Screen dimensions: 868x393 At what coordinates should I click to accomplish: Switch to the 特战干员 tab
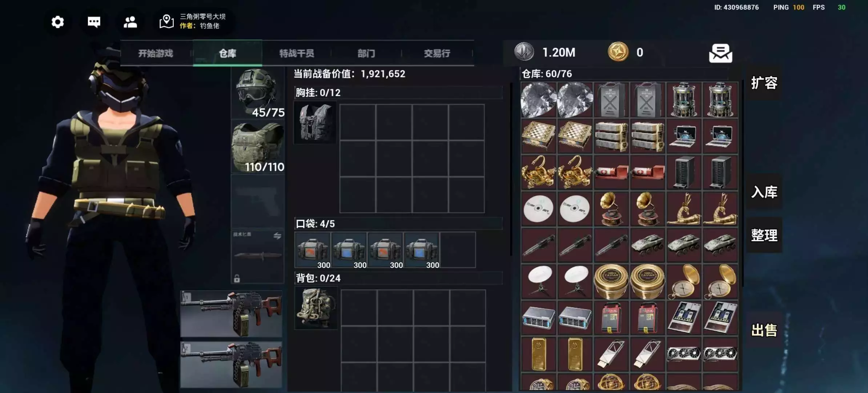(297, 53)
